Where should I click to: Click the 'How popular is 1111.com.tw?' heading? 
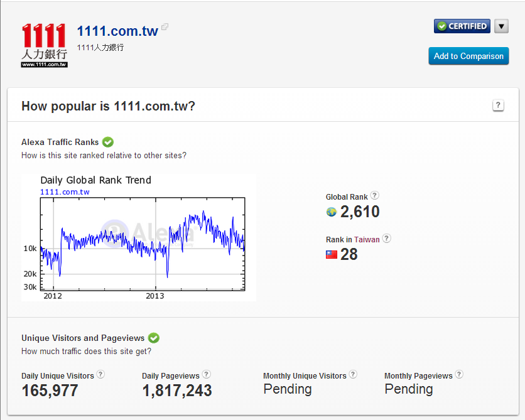point(108,106)
